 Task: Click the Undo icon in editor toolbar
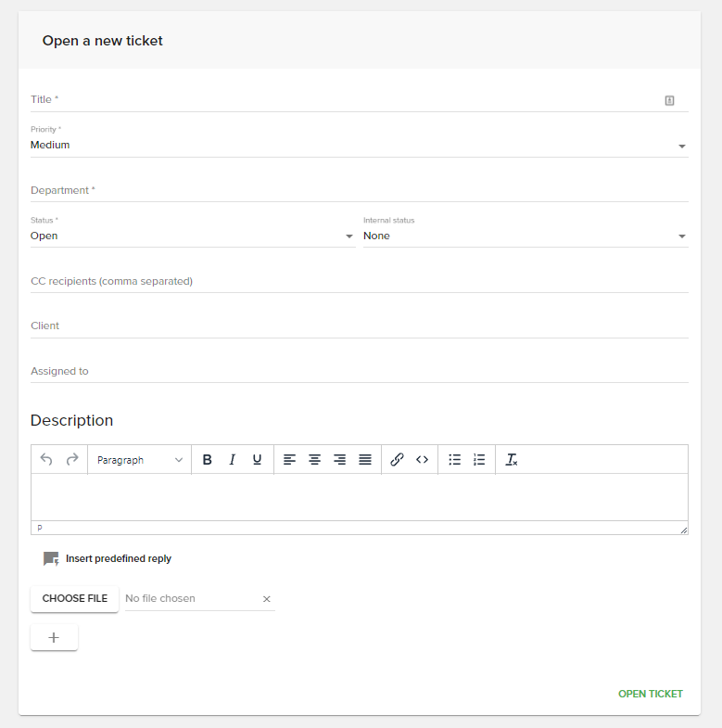pos(46,460)
